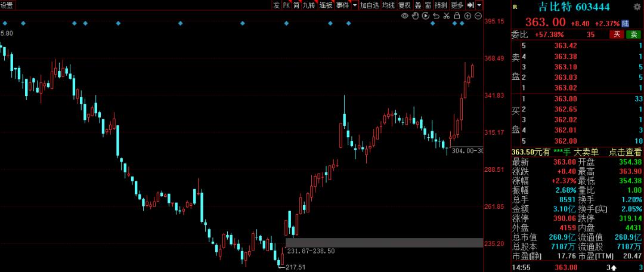Click the 换手(实) value 2.05%

[x=631, y=209]
